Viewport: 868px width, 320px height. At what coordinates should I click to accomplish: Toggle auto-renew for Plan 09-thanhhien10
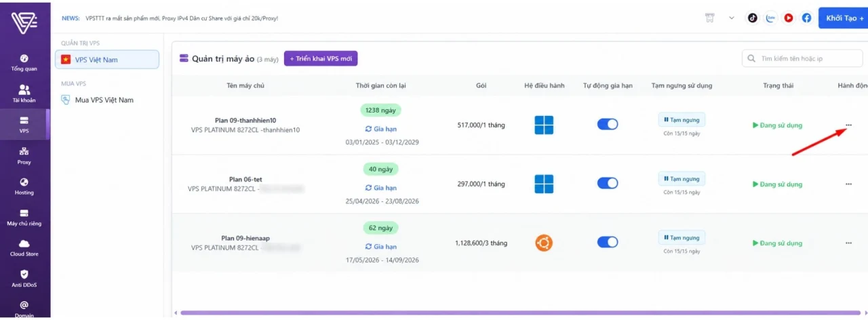click(x=608, y=124)
